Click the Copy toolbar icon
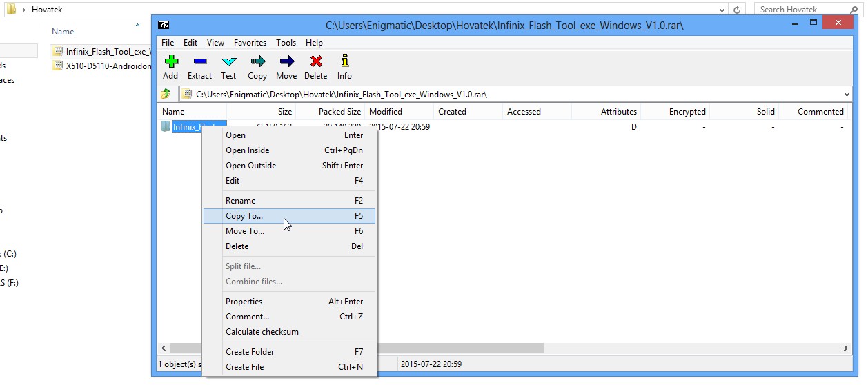Viewport: 868px width, 385px height. coord(257,62)
